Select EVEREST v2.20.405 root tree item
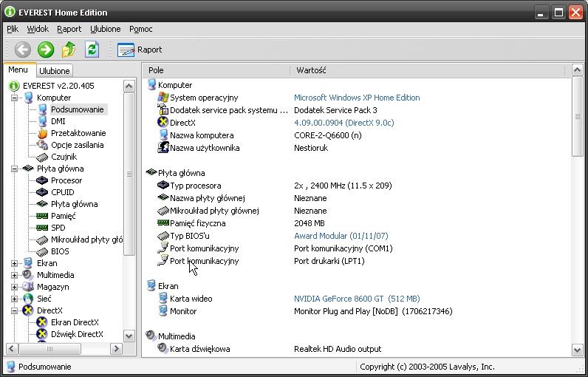588x377 pixels. click(58, 86)
